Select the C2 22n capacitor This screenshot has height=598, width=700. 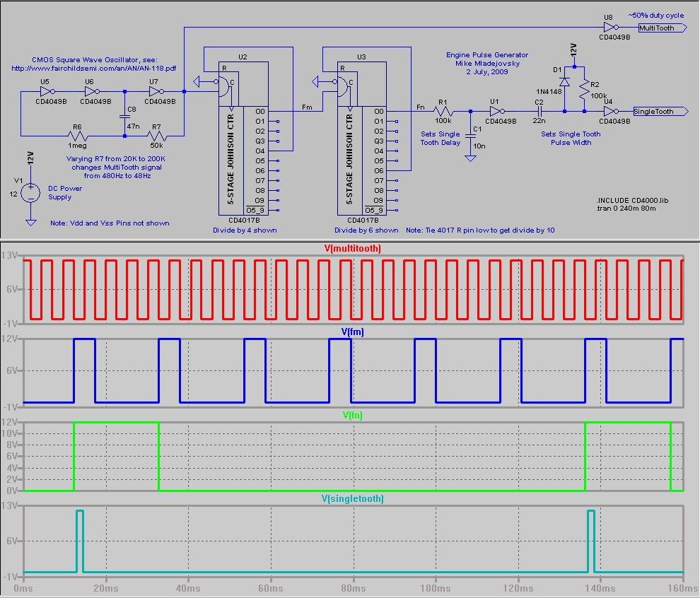click(539, 111)
